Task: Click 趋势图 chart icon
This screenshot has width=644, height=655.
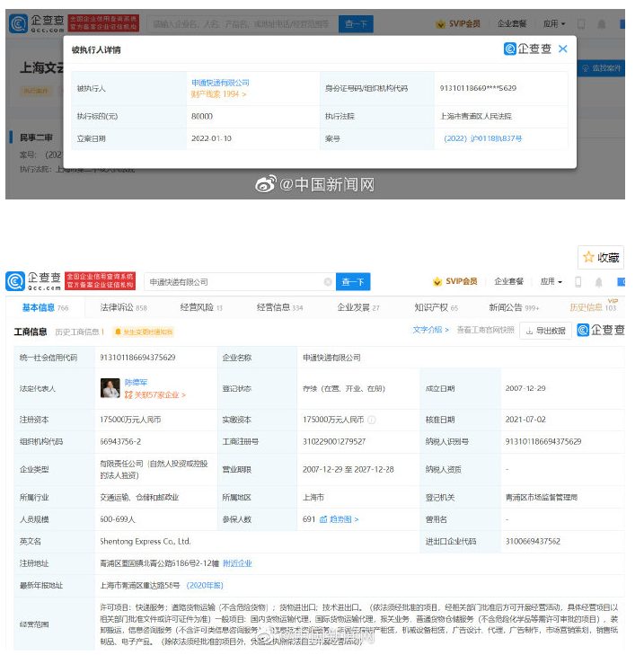Action: pyautogui.click(x=323, y=519)
